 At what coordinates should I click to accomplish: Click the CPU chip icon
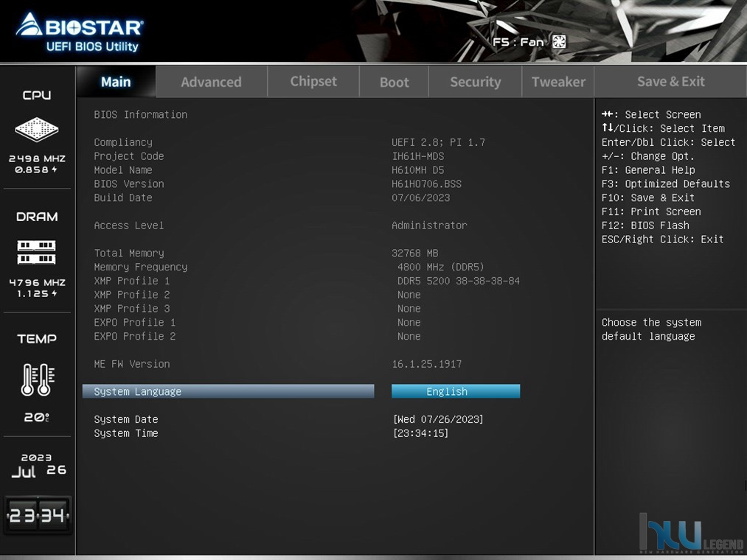37,128
